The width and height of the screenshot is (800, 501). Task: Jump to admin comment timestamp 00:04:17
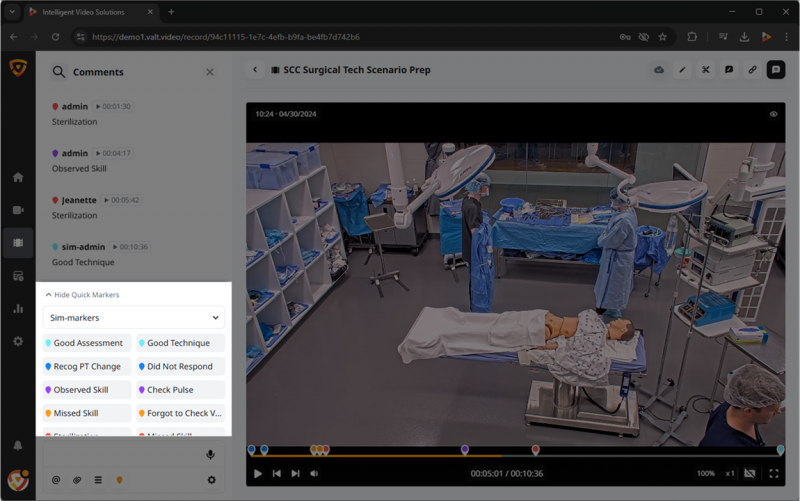coord(113,153)
